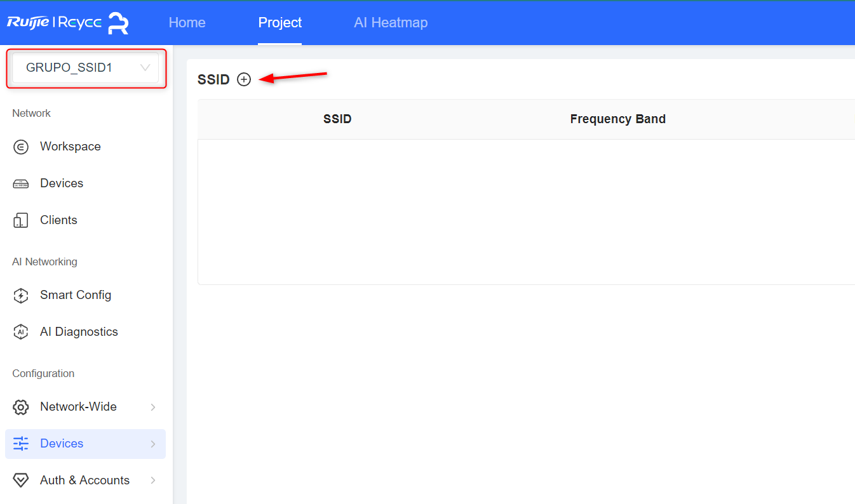The height and width of the screenshot is (504, 855).
Task: Select the Project tab
Action: [279, 23]
